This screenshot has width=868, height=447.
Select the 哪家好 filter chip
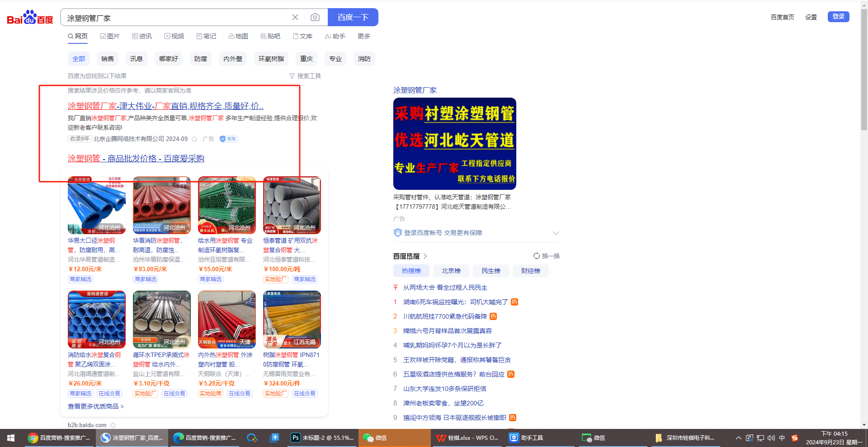click(169, 59)
